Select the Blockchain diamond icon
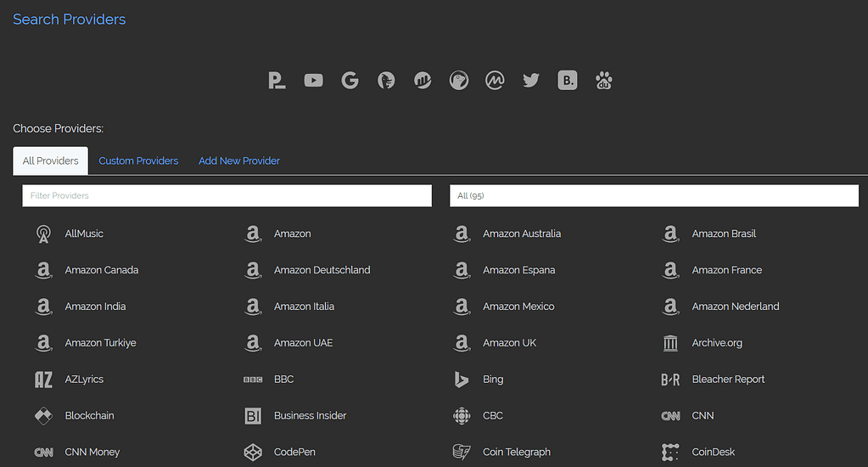The height and width of the screenshot is (467, 868). click(x=43, y=415)
